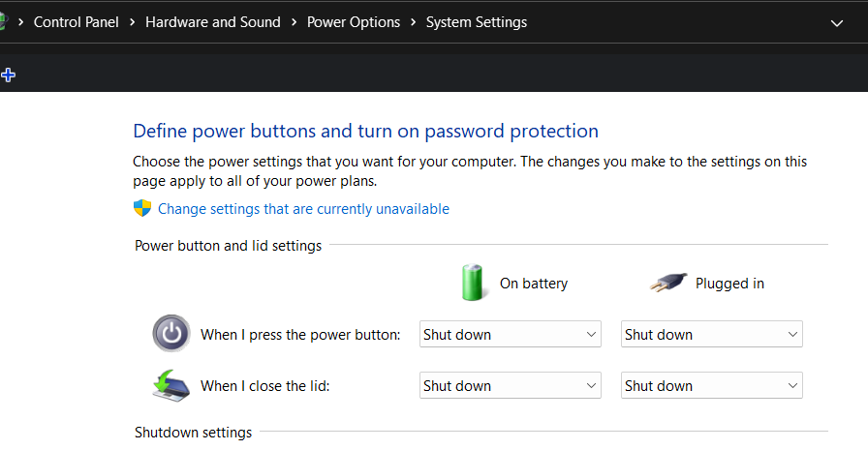Screen dimensions: 868x450
Task: Open power button action dropdown on battery
Action: coord(511,334)
